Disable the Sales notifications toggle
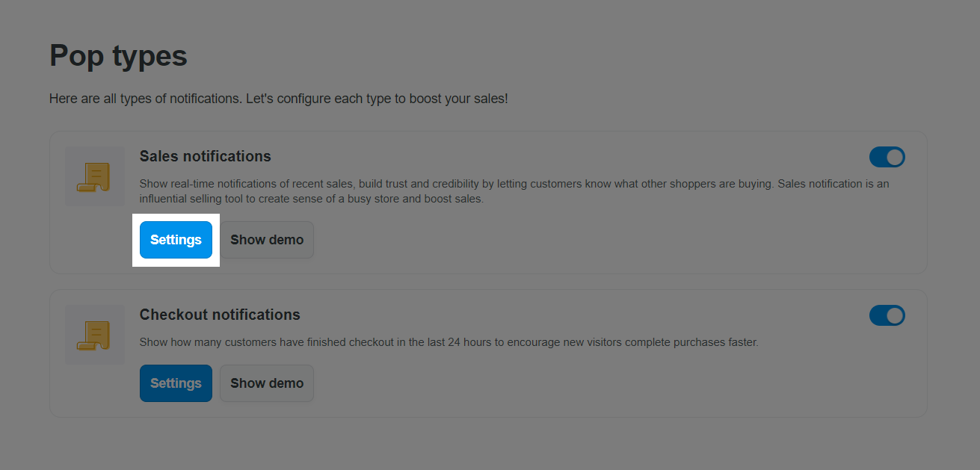Screen dimensions: 980x470 [887, 157]
